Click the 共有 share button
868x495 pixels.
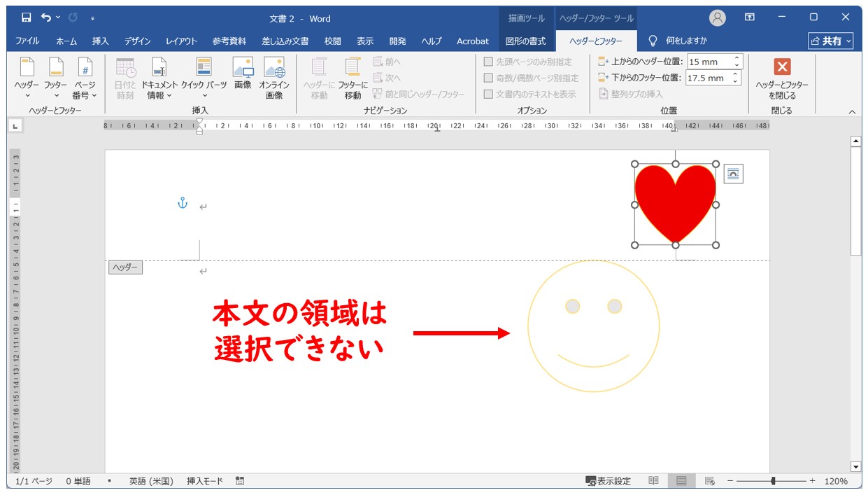[831, 41]
